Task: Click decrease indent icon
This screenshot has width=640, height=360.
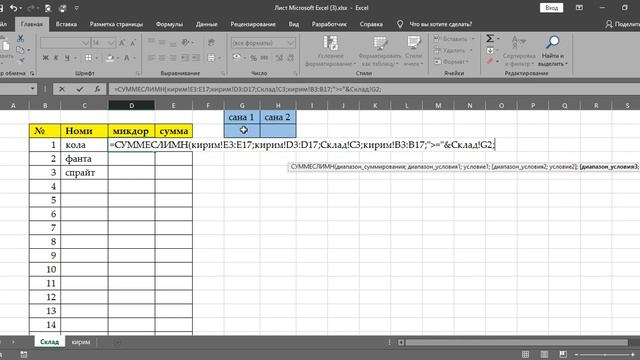Action: coord(185,58)
